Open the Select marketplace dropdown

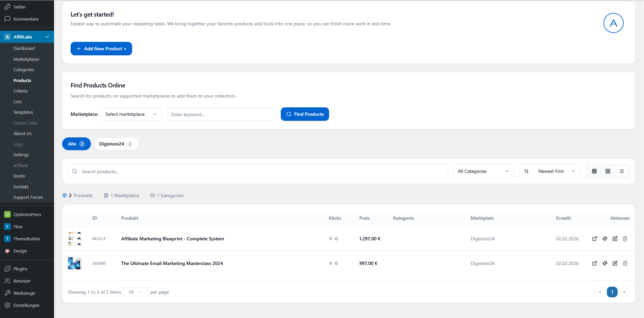pos(131,114)
